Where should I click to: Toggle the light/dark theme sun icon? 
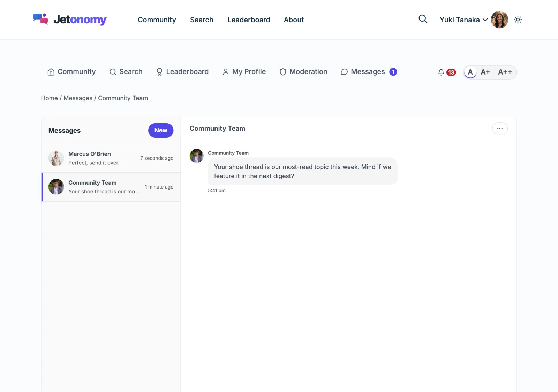518,20
